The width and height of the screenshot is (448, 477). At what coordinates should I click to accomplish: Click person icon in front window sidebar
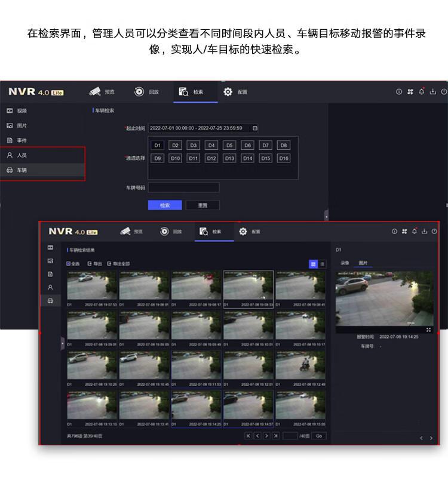point(51,288)
